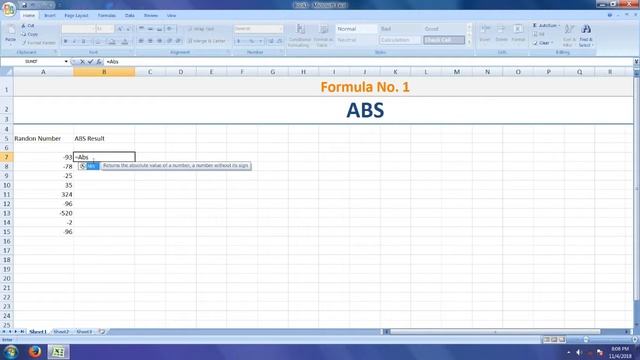Click the Orientation icon
Viewport: 640px width, 360px height.
click(x=170, y=29)
